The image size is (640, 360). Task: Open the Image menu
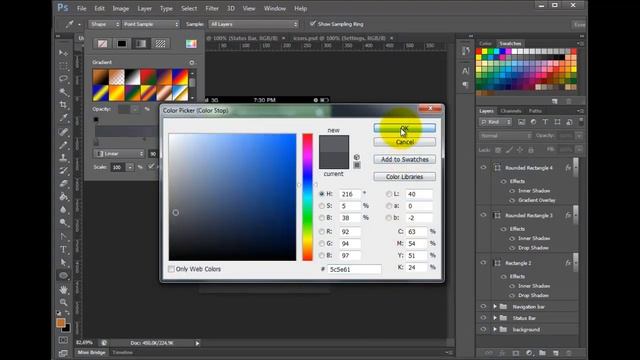click(120, 8)
